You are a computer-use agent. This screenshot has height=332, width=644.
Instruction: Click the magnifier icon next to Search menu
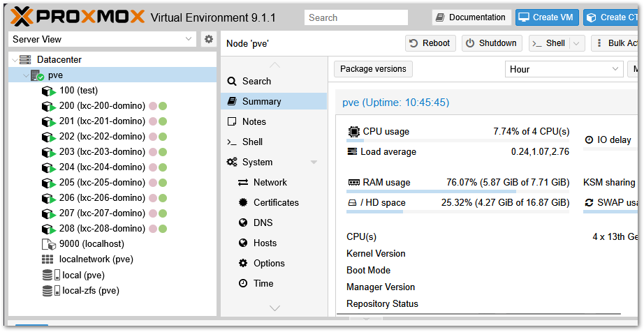232,82
